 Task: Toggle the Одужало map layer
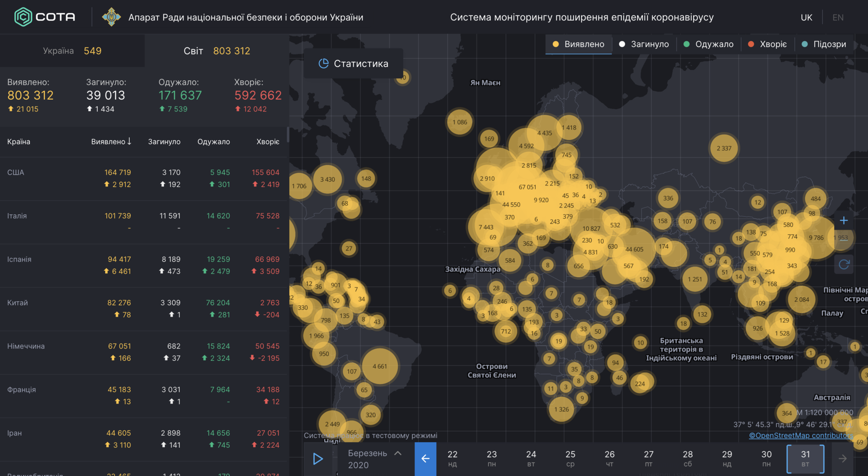tap(709, 44)
